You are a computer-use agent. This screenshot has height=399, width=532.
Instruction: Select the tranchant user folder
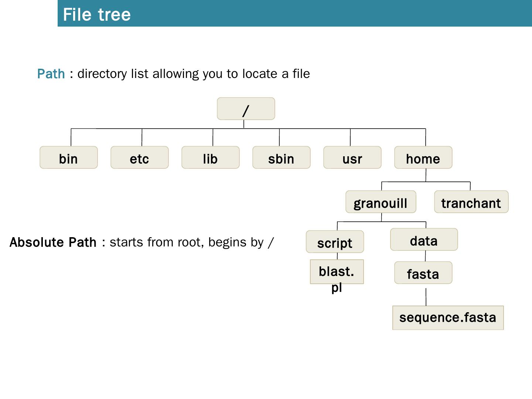coord(471,202)
